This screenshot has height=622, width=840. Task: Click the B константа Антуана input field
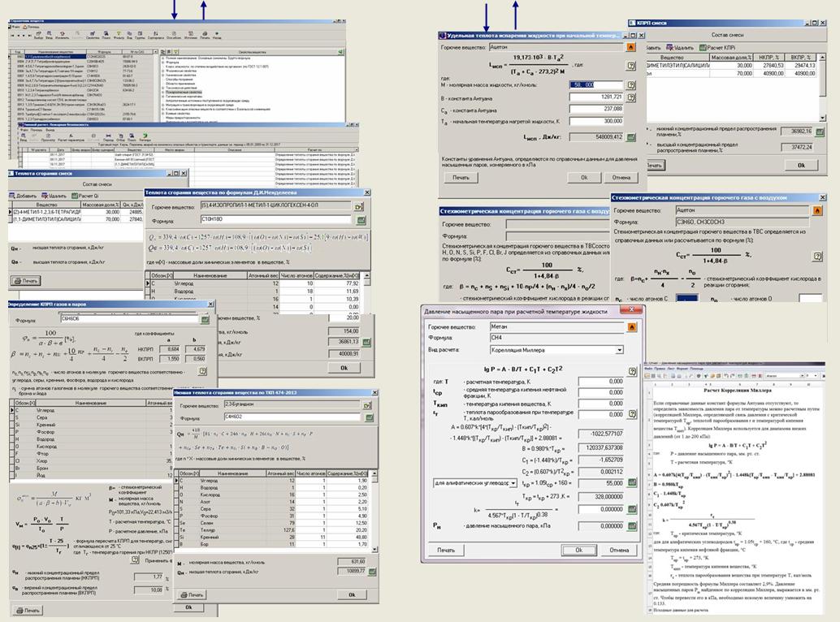point(598,97)
